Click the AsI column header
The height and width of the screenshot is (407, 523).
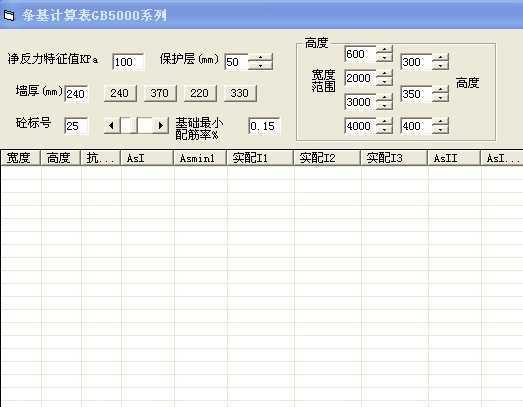[x=147, y=158]
